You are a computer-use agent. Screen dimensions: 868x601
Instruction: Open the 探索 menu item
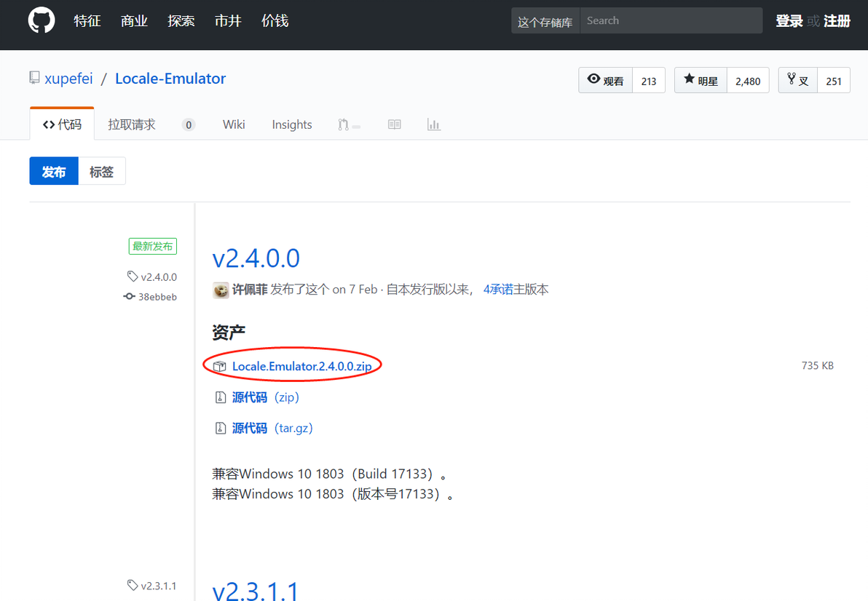pos(181,21)
